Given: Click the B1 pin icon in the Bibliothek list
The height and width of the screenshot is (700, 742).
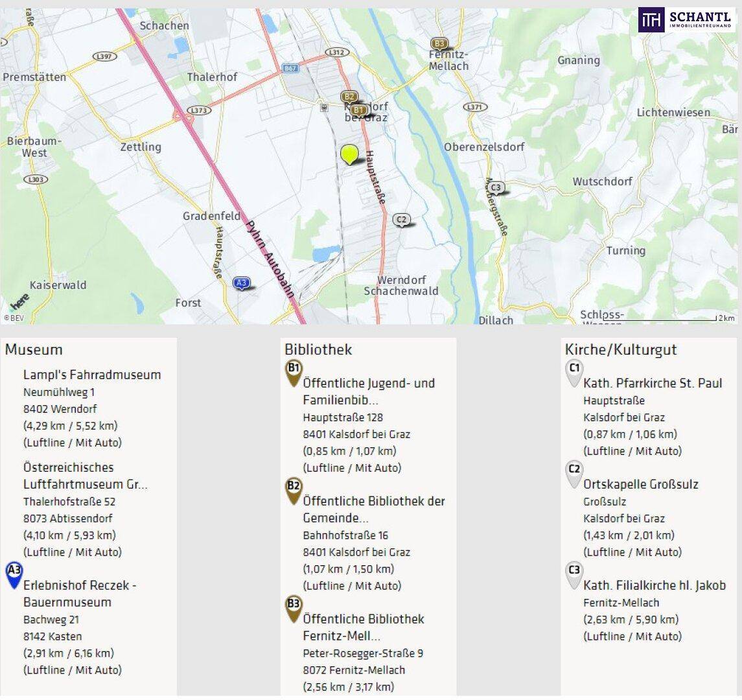Looking at the screenshot, I should (294, 372).
